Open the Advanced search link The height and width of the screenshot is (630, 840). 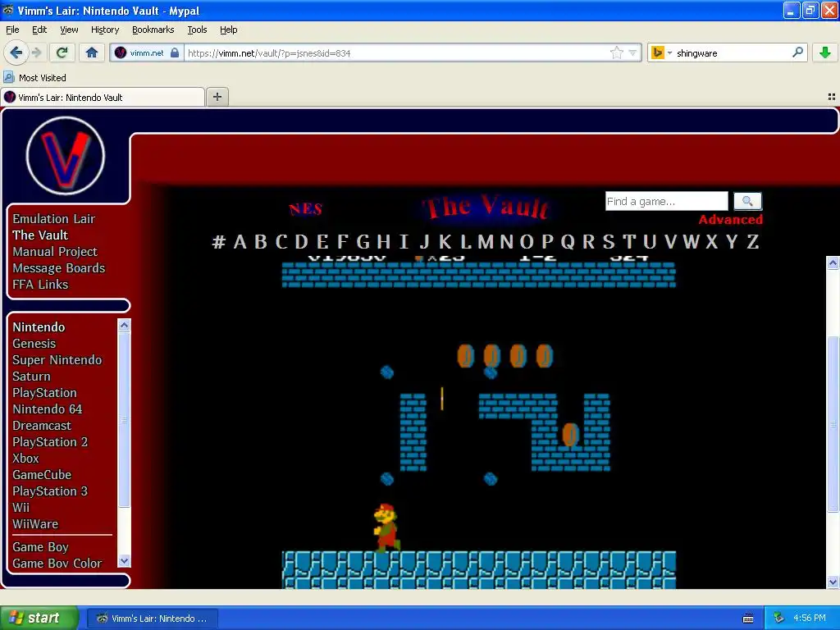[x=730, y=220]
